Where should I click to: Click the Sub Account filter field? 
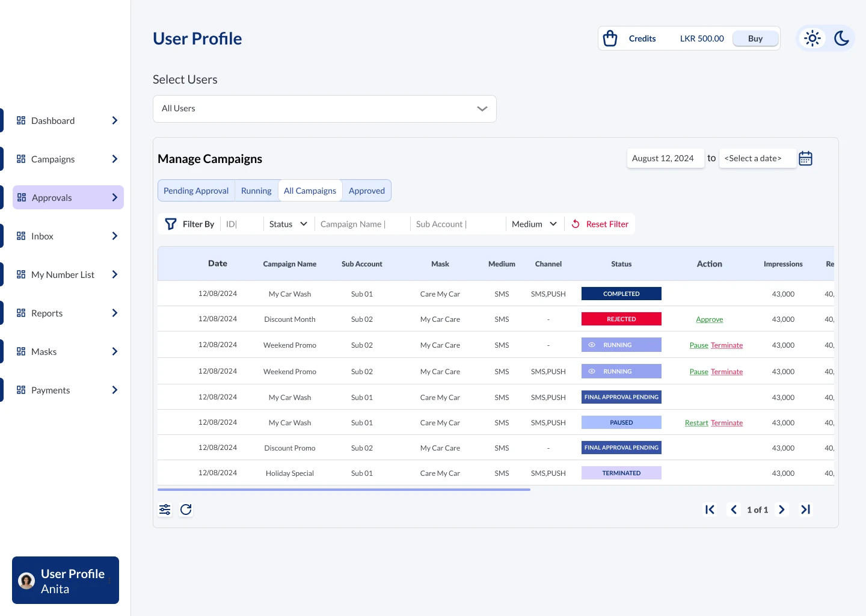point(458,224)
